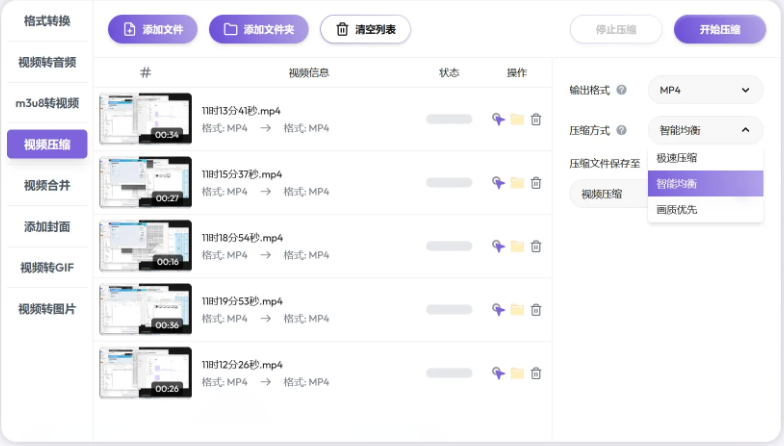This screenshot has width=784, height=446.
Task: Delete 11时13分41秒.mp4 from the list
Action: (536, 119)
